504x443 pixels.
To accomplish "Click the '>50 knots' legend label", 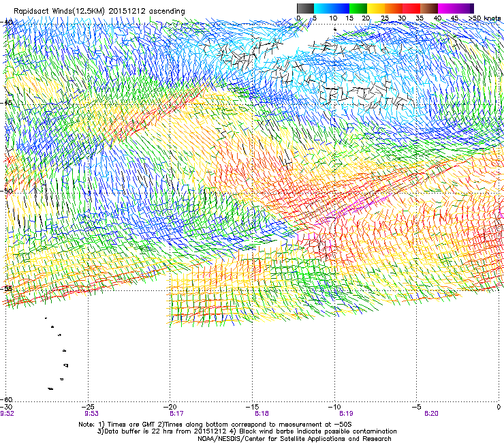I will (x=484, y=18).
